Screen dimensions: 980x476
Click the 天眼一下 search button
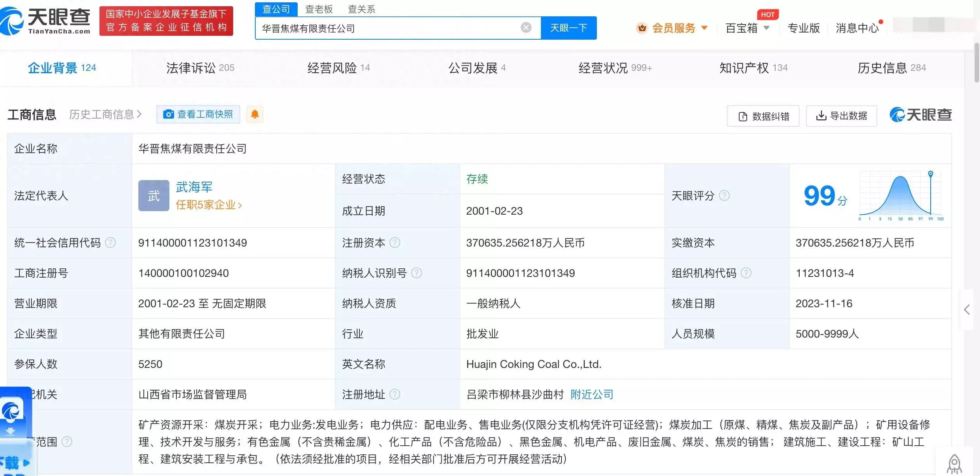click(x=568, y=28)
